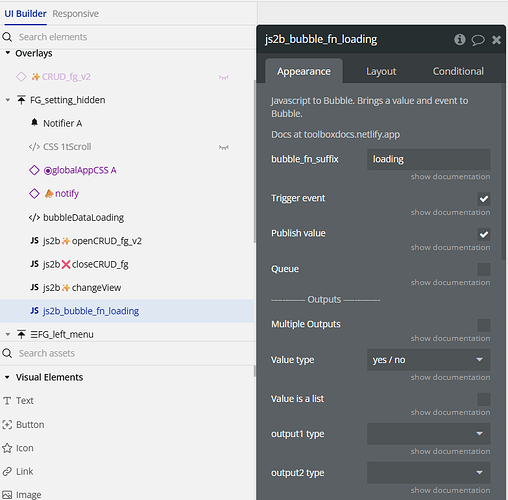Open the comment bubble icon in editor header
The width and height of the screenshot is (508, 500).
click(478, 40)
